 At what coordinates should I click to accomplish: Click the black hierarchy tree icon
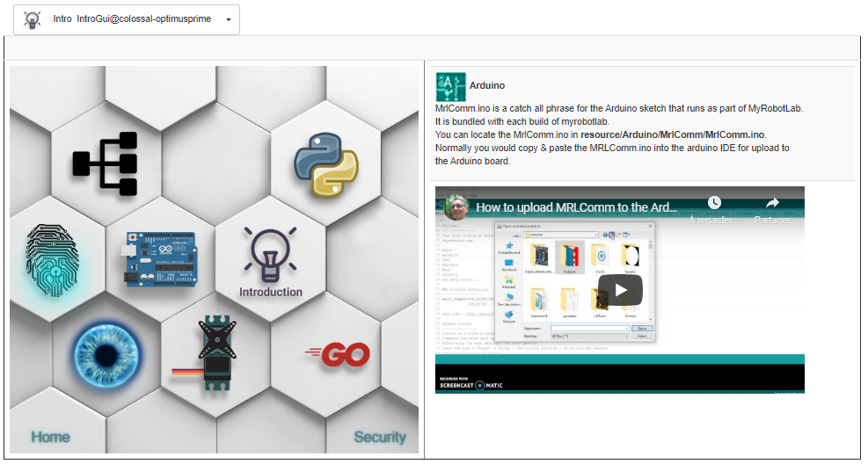(106, 163)
